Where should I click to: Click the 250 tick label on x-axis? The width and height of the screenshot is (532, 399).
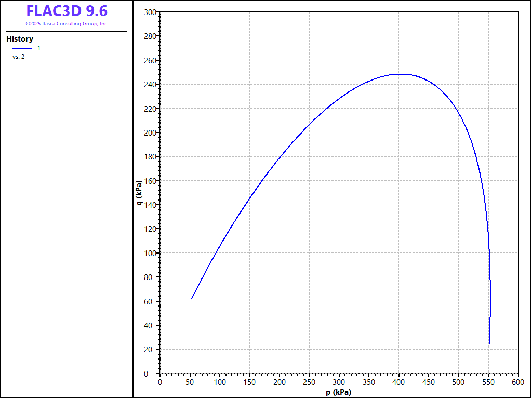pyautogui.click(x=309, y=382)
